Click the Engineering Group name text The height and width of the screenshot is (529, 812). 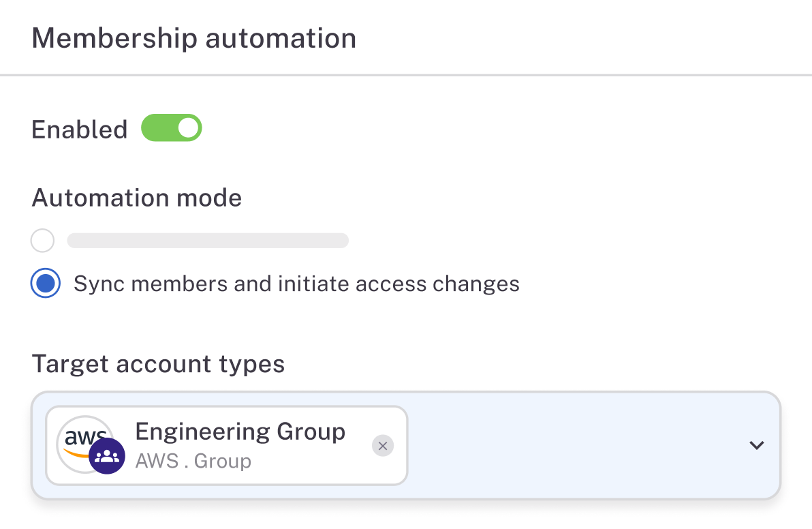tap(240, 432)
